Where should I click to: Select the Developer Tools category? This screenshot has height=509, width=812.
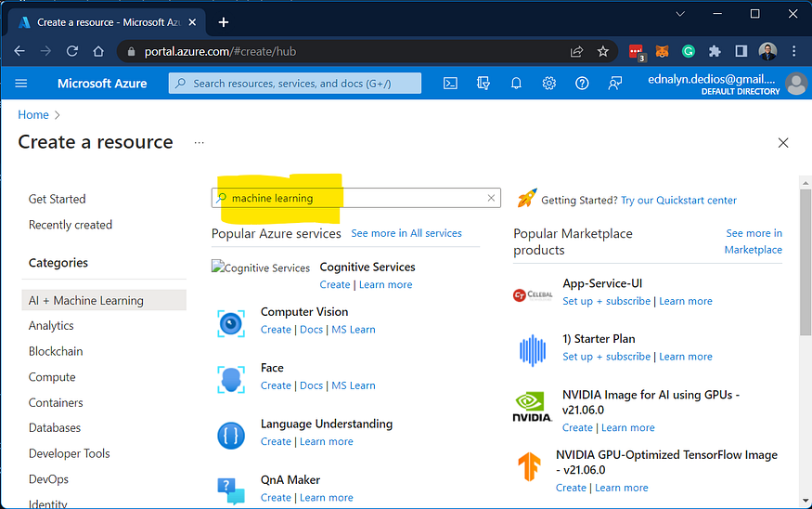[x=70, y=453]
